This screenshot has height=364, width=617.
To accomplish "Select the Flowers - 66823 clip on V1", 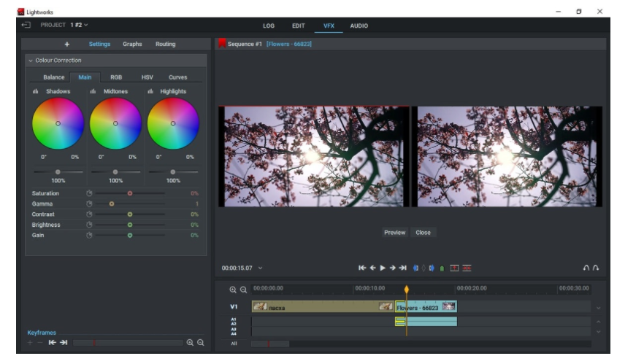I will [x=426, y=306].
